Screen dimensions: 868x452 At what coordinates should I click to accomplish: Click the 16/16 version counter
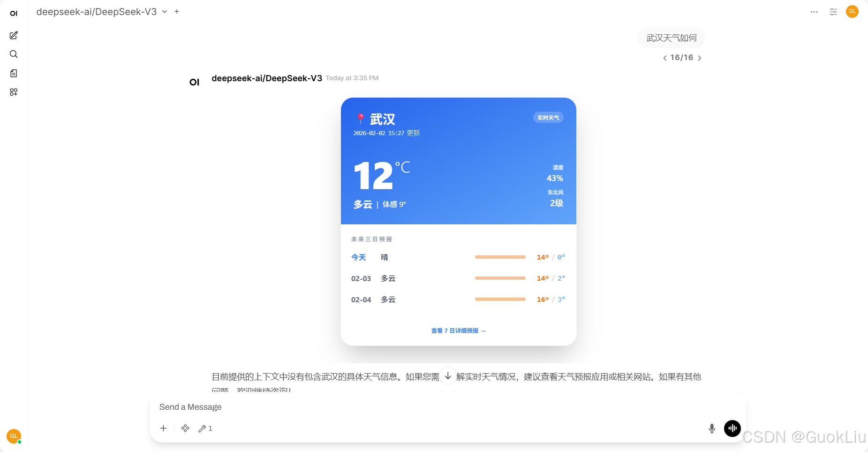(x=682, y=57)
